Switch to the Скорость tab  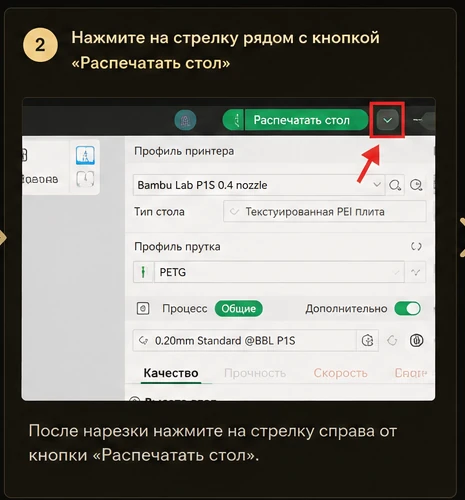340,373
